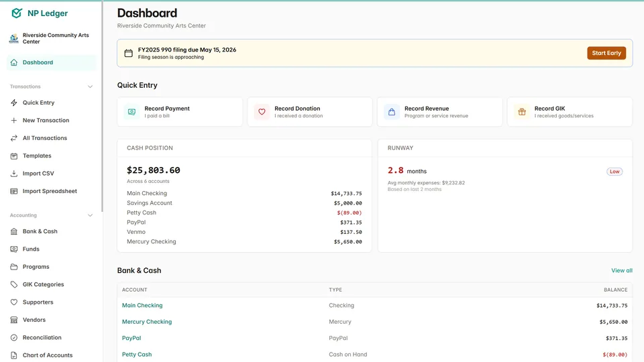Open the Mercury Checking account link
Screen dimensions: 644x362
pos(146,322)
